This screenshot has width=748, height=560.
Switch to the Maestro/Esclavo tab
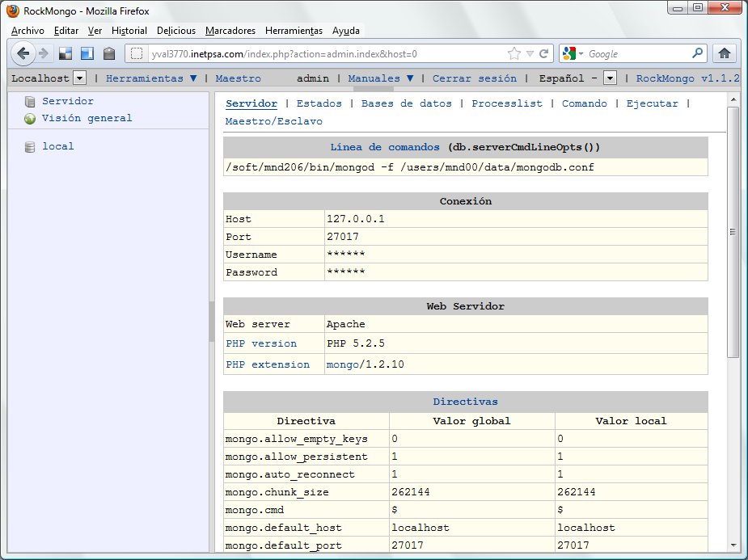(274, 121)
